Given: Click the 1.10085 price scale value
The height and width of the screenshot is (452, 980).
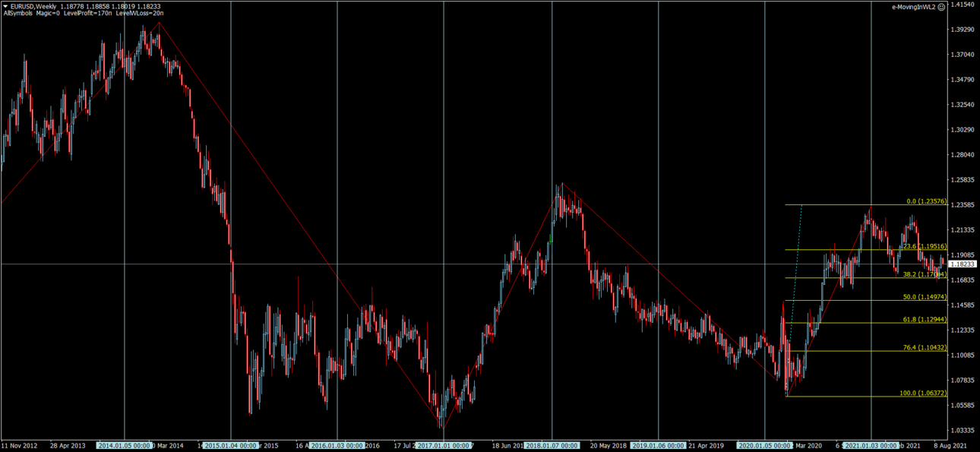Looking at the screenshot, I should coord(963,356).
